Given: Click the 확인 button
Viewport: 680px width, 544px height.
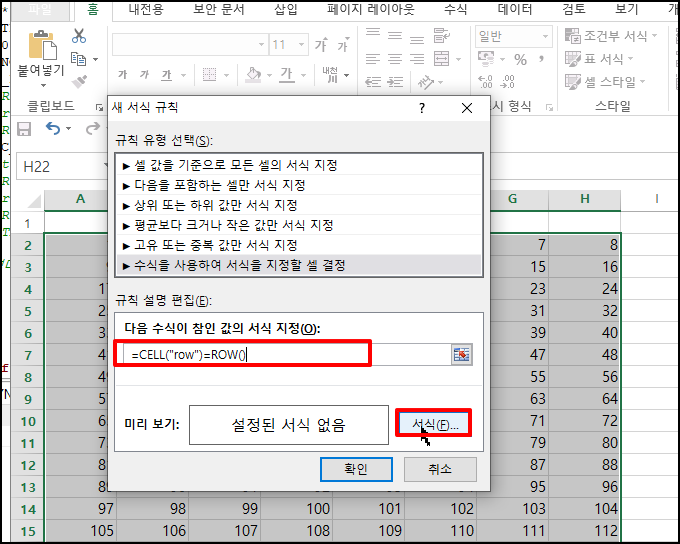Looking at the screenshot, I should (x=356, y=469).
